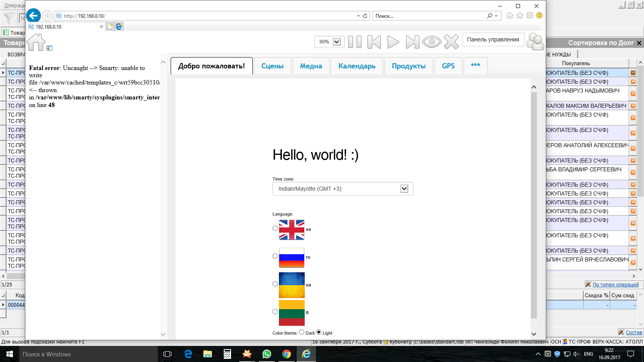Open Chrome from the taskbar

pyautogui.click(x=287, y=354)
